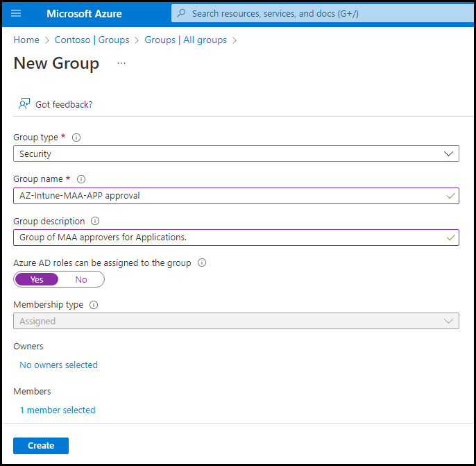Click info icon next to Group type
Image resolution: width=476 pixels, height=466 pixels.
click(76, 138)
